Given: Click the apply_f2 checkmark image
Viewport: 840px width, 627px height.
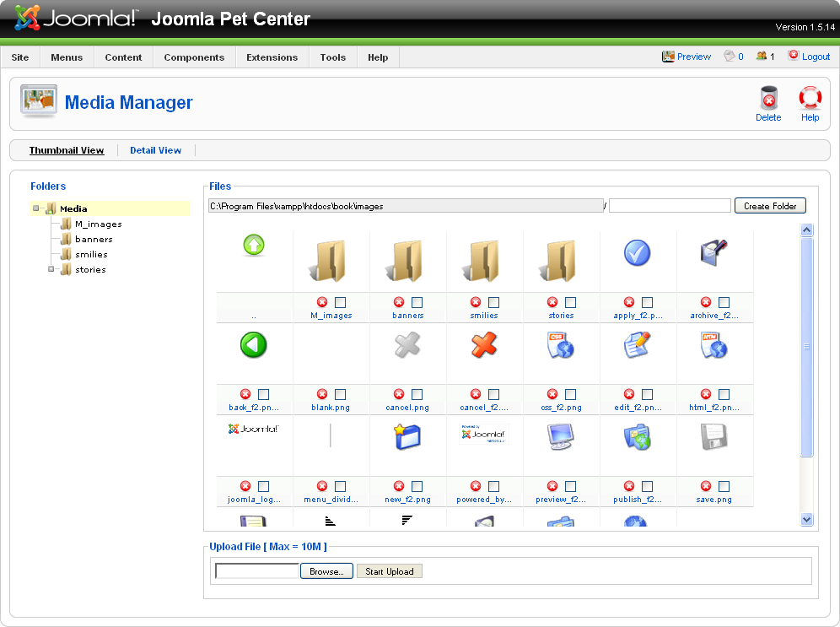Looking at the screenshot, I should (637, 253).
